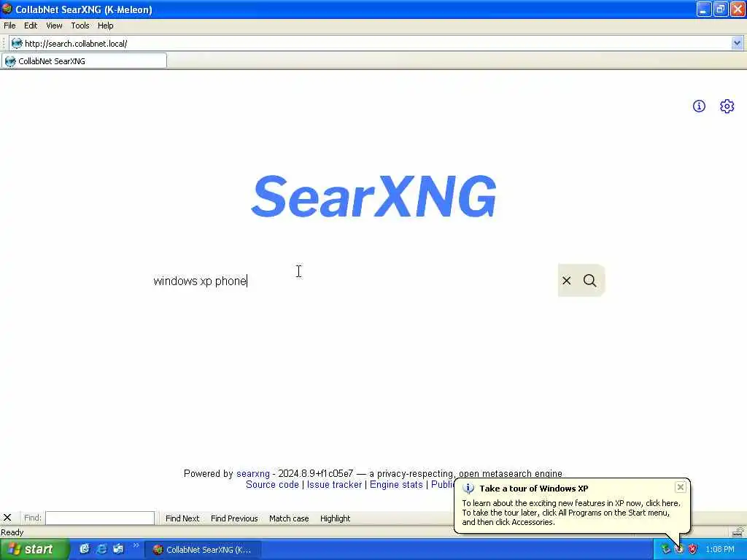Click the SearXNG logo
This screenshot has width=747, height=560.
pyautogui.click(x=373, y=195)
